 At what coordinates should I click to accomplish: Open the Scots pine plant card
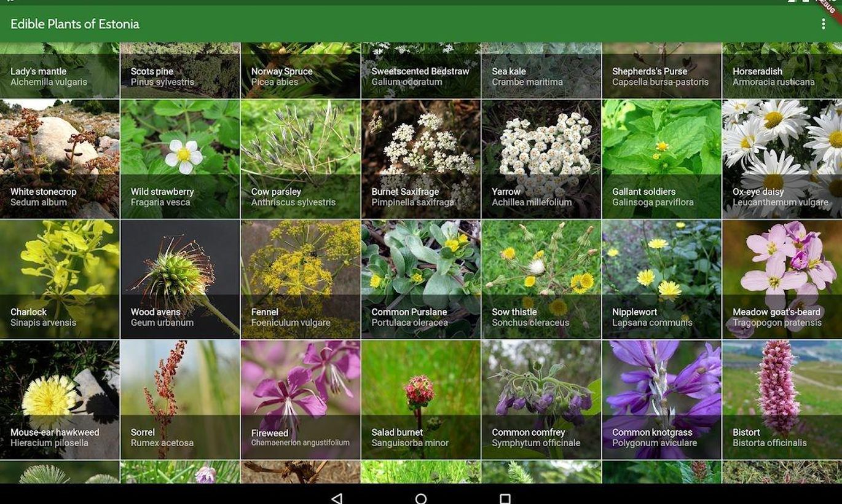click(180, 70)
